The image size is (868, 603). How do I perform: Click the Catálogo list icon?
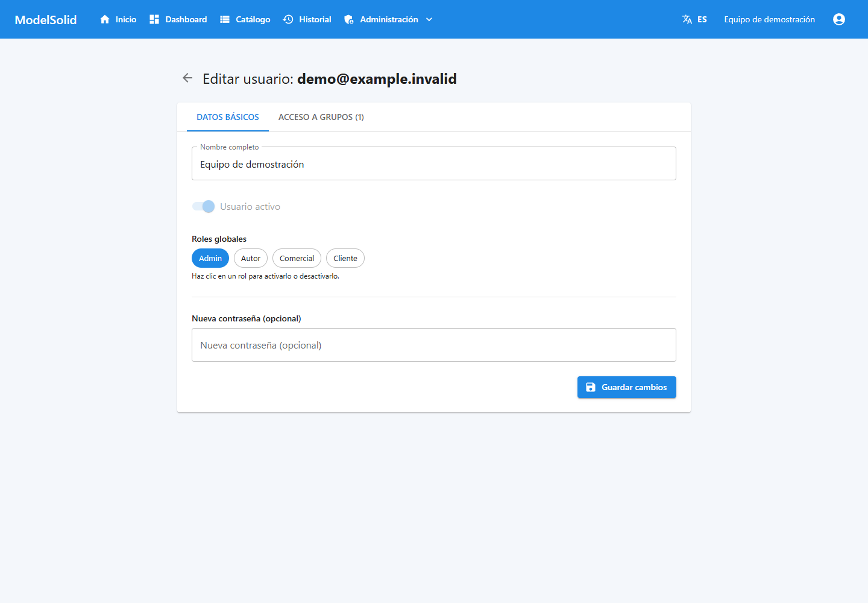(225, 19)
